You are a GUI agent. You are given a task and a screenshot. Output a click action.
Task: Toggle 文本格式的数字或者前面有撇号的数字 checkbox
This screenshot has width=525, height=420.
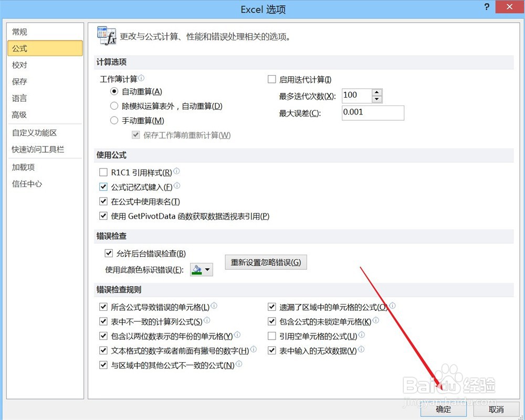point(103,351)
